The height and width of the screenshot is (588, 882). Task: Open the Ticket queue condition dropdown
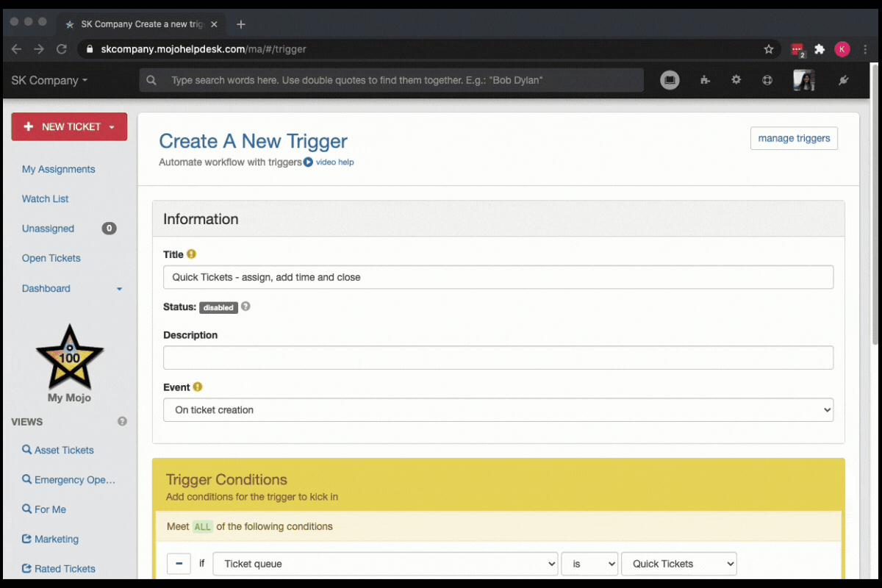tap(384, 564)
